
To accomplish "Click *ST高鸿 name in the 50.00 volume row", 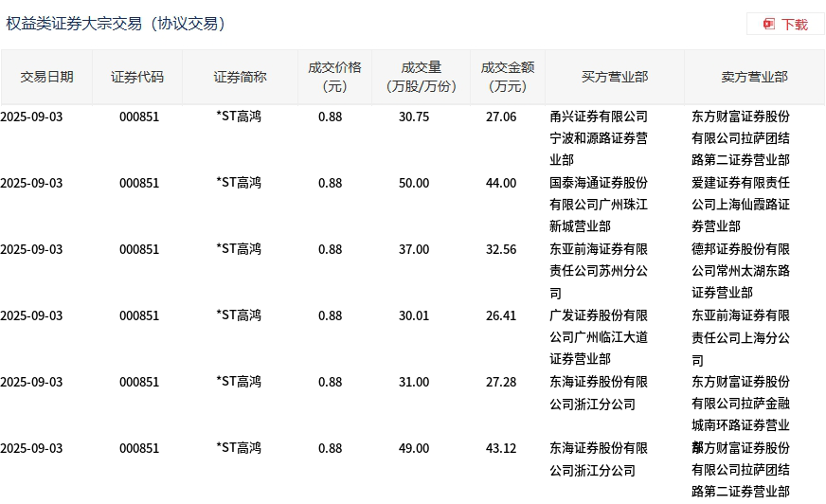I will [239, 183].
